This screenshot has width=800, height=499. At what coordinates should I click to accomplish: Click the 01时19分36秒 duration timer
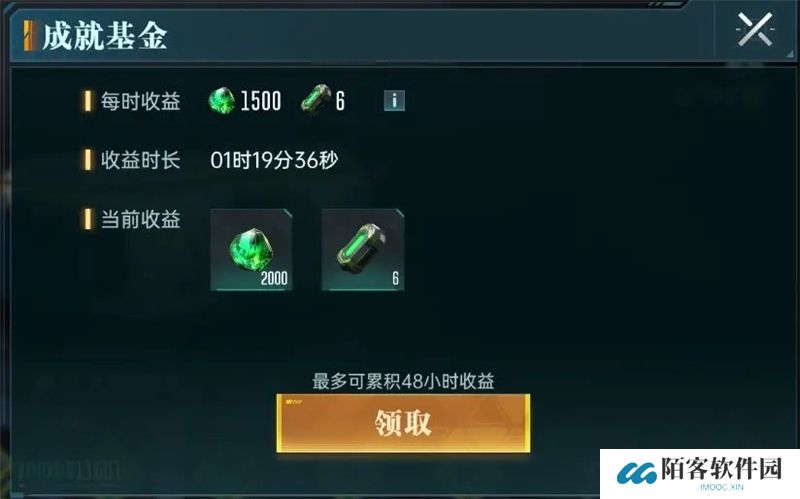(x=274, y=160)
